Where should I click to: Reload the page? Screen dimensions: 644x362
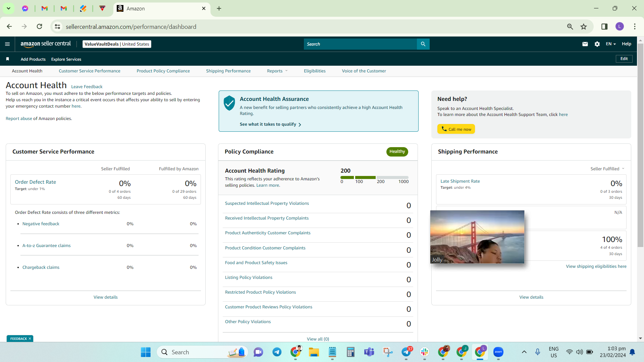point(40,26)
